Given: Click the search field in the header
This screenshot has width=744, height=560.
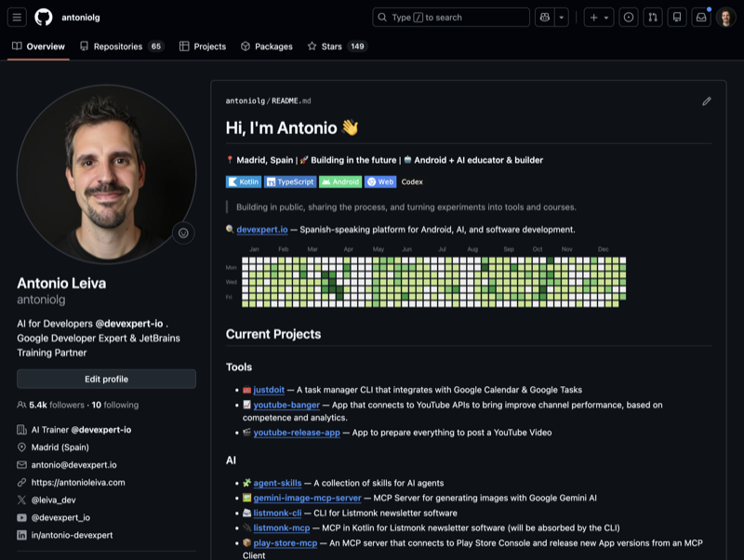Looking at the screenshot, I should click(x=451, y=16).
